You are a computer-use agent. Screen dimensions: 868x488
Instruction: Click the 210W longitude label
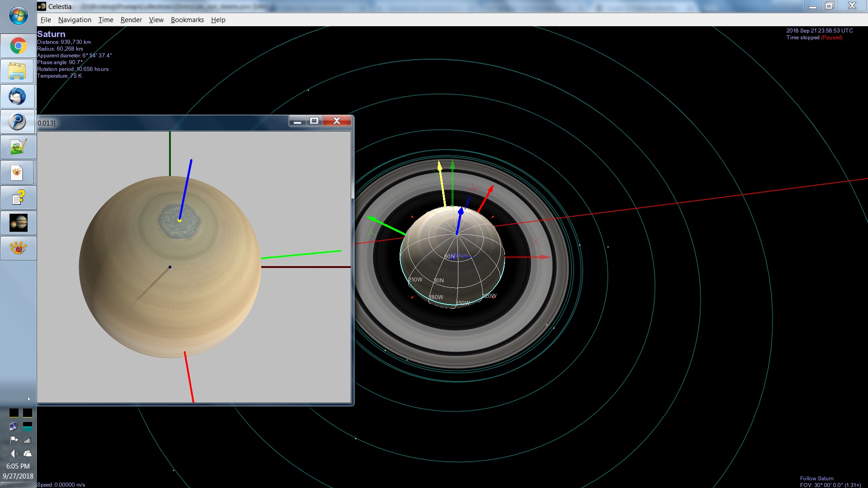(x=415, y=280)
